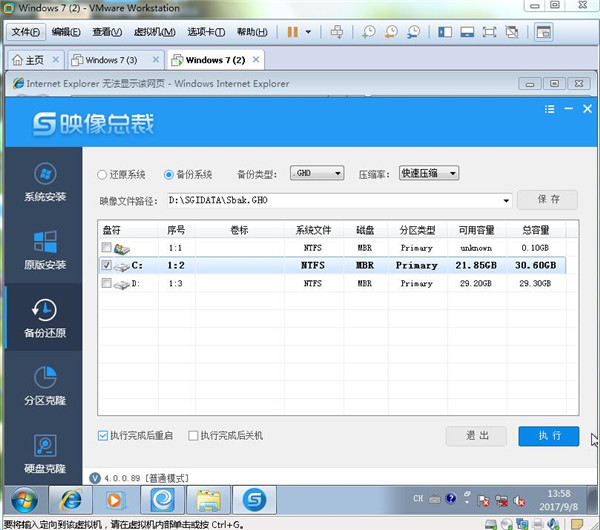Select the 还原系统 radio button
Image resolution: width=600 pixels, height=530 pixels.
tap(102, 175)
